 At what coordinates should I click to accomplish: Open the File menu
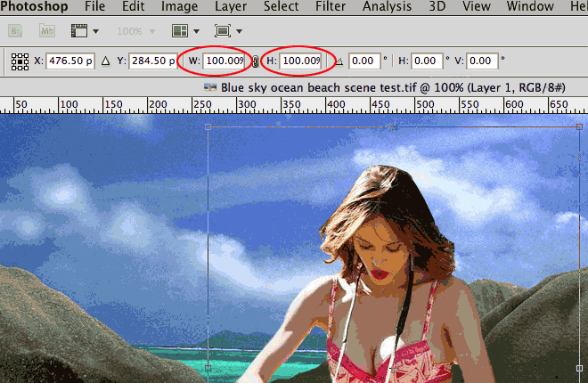click(94, 6)
